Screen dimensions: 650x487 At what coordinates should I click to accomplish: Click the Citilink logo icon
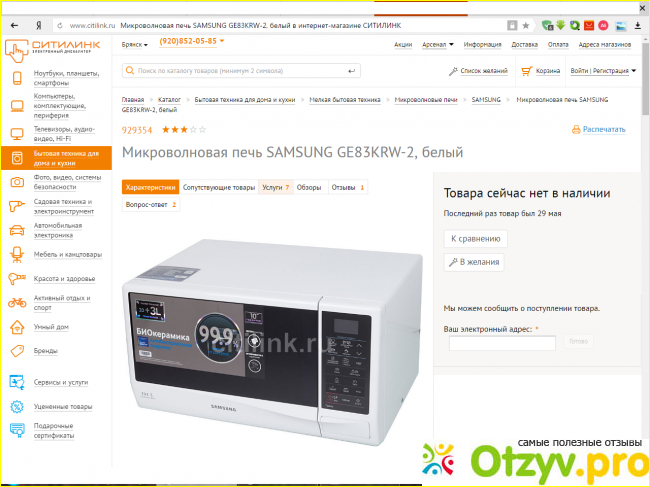tap(16, 50)
